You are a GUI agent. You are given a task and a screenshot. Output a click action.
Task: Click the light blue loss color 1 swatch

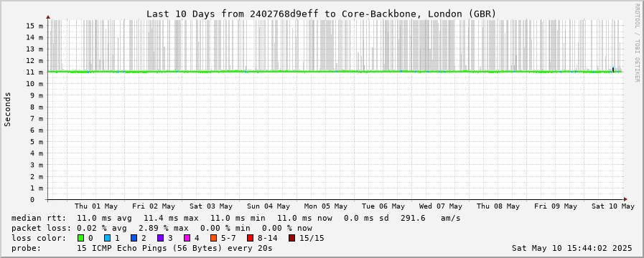[108, 238]
